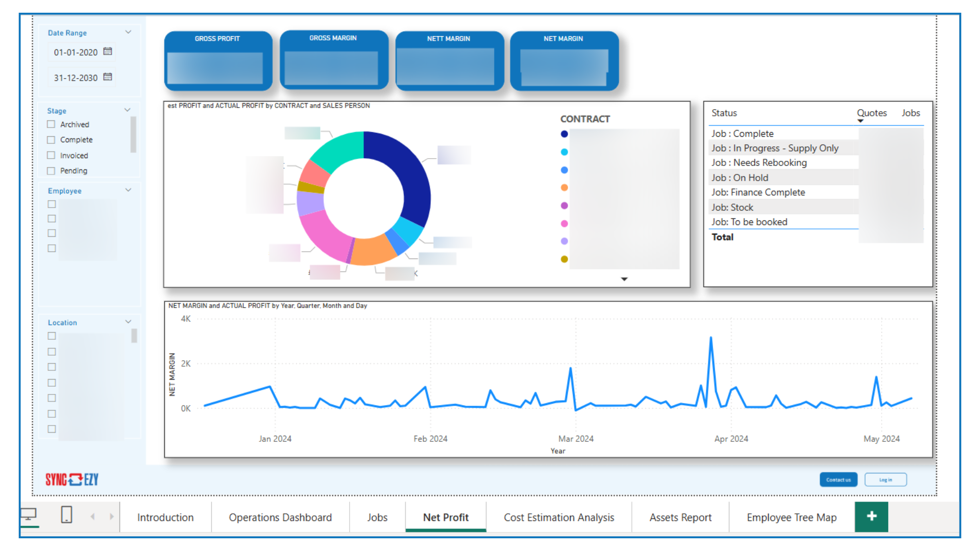Check the Archived stage checkbox
Viewport: 980px width, 551px height.
tap(51, 124)
